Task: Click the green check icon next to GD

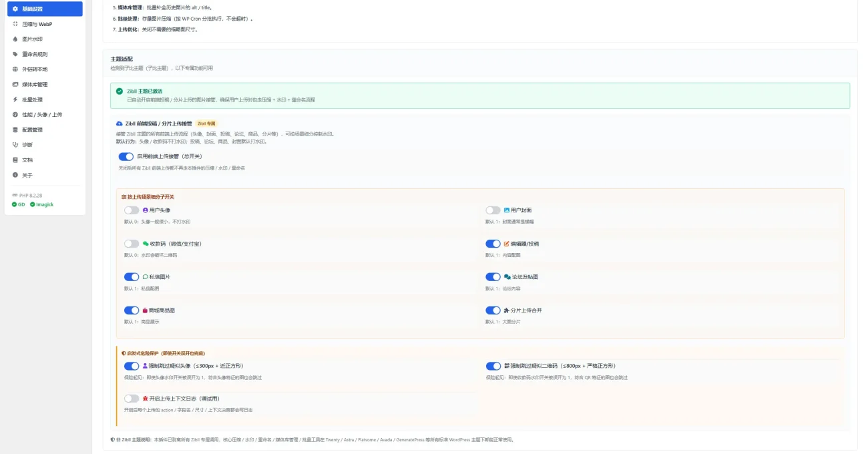Action: 14,204
